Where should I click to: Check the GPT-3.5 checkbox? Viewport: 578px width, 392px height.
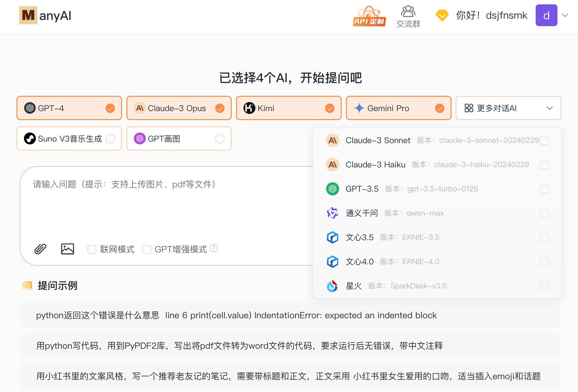tap(544, 189)
